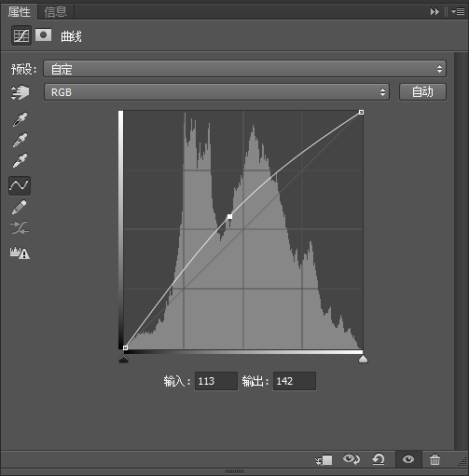
Task: Select the middle curve control point
Action: coord(229,216)
